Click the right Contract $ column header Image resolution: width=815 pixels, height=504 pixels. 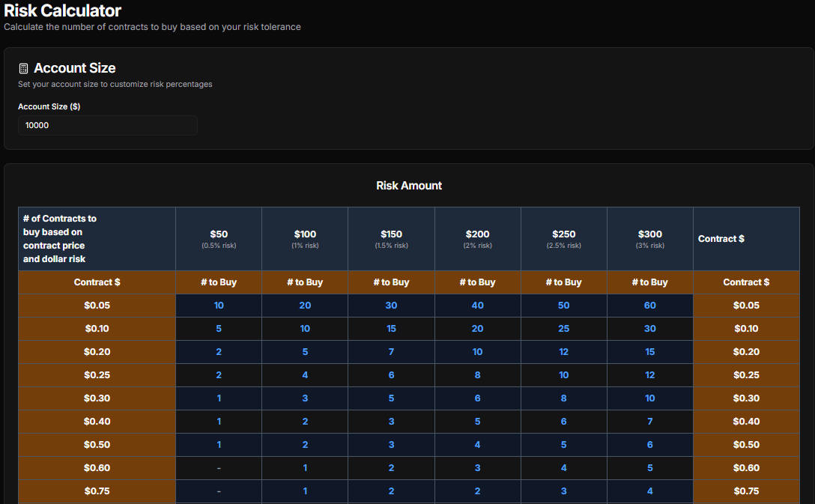click(746, 282)
